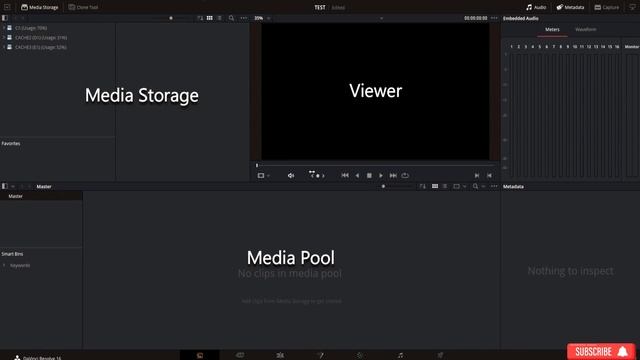640x360 pixels.
Task: Click the Media Storage search icon
Action: (231, 18)
